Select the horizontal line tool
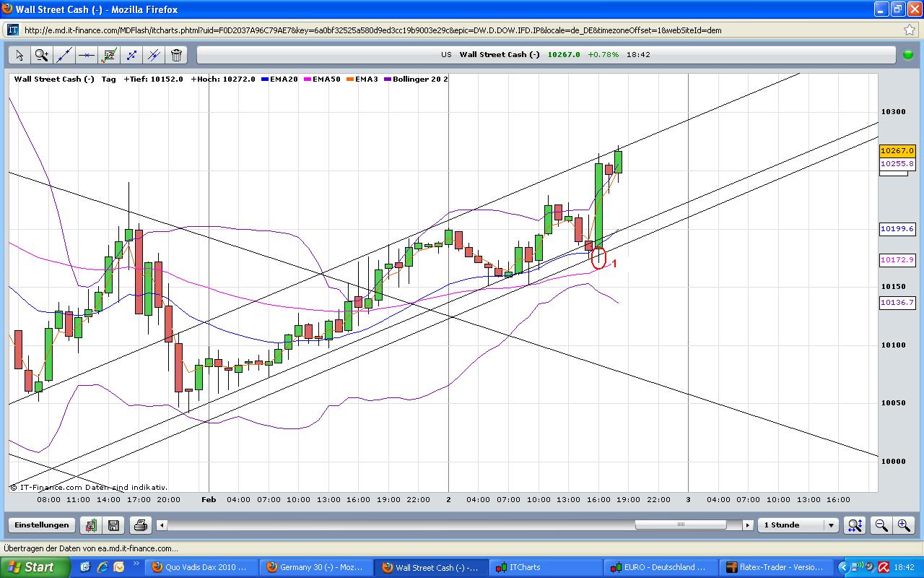This screenshot has height=578, width=924. 85,55
